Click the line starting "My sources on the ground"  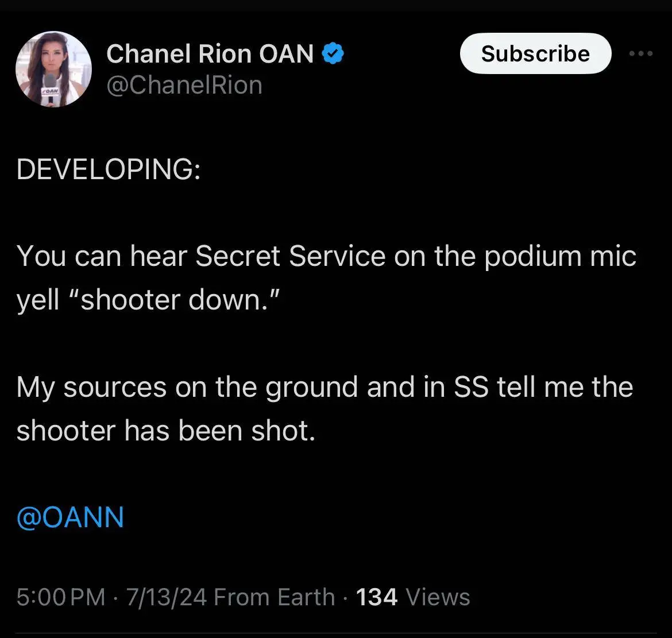click(x=325, y=387)
